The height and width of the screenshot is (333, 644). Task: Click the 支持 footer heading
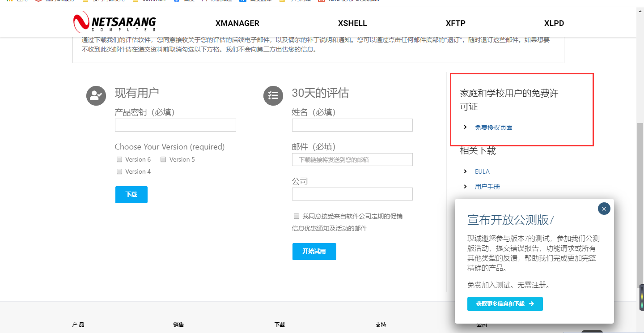381,325
